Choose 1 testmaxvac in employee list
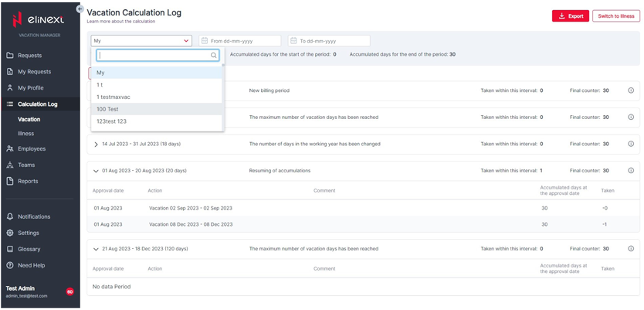 coord(114,97)
